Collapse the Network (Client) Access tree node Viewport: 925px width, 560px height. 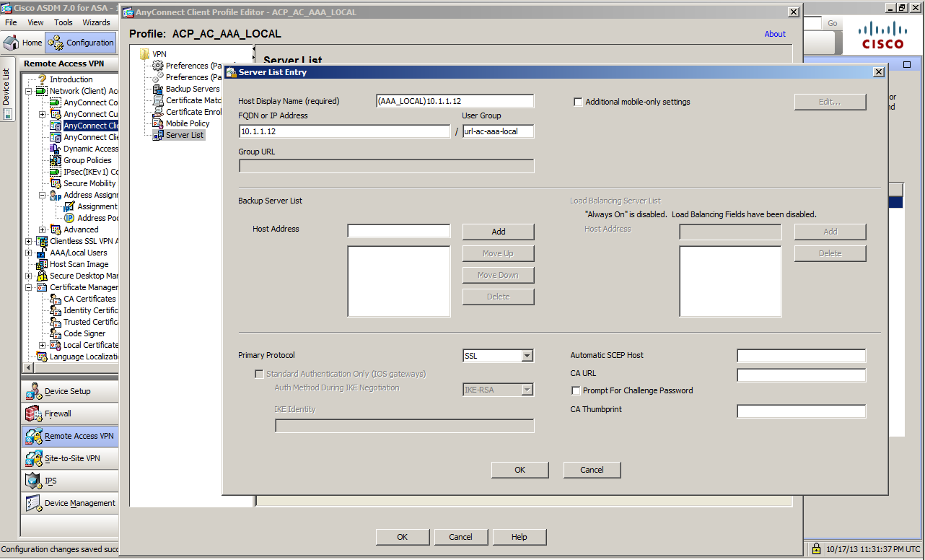[x=28, y=91]
